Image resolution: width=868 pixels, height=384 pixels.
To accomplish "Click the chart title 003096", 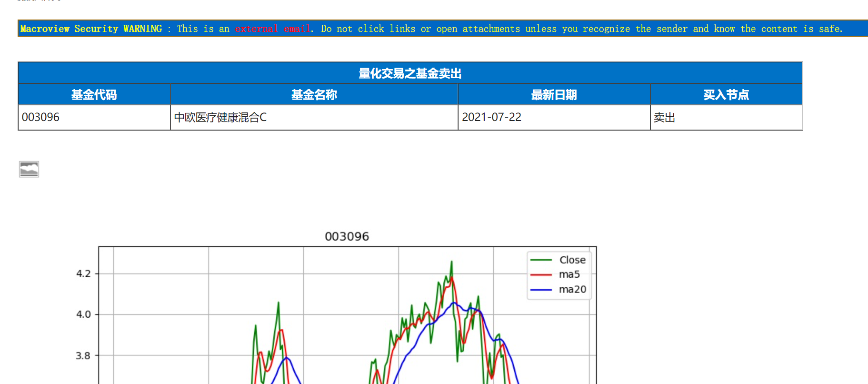I will click(347, 236).
